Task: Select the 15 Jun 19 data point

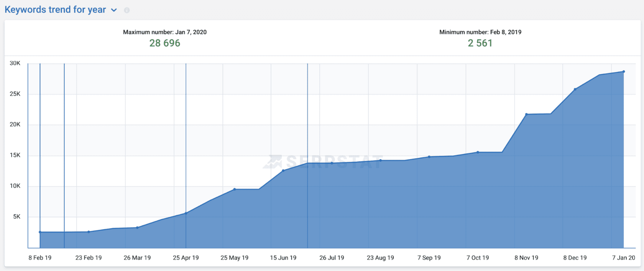Action: (x=283, y=170)
